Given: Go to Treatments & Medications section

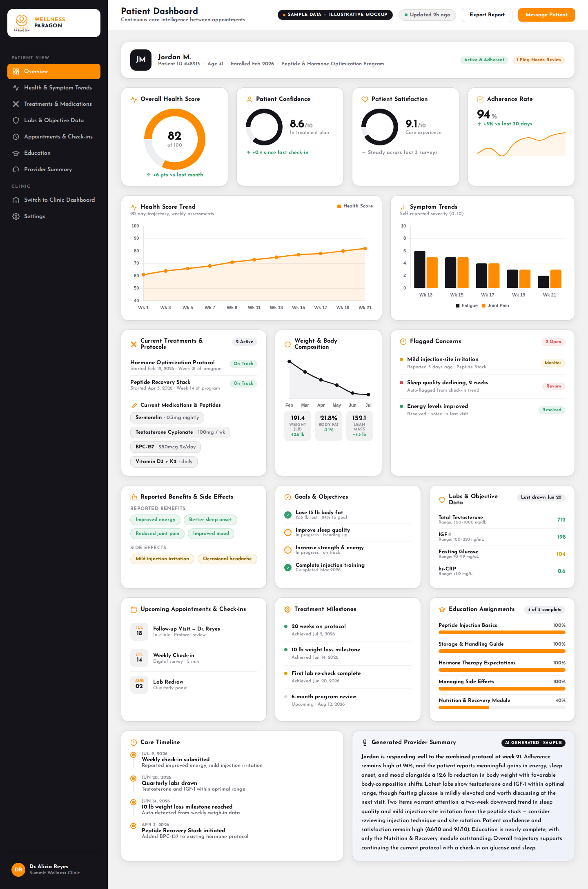Looking at the screenshot, I should click(x=54, y=104).
